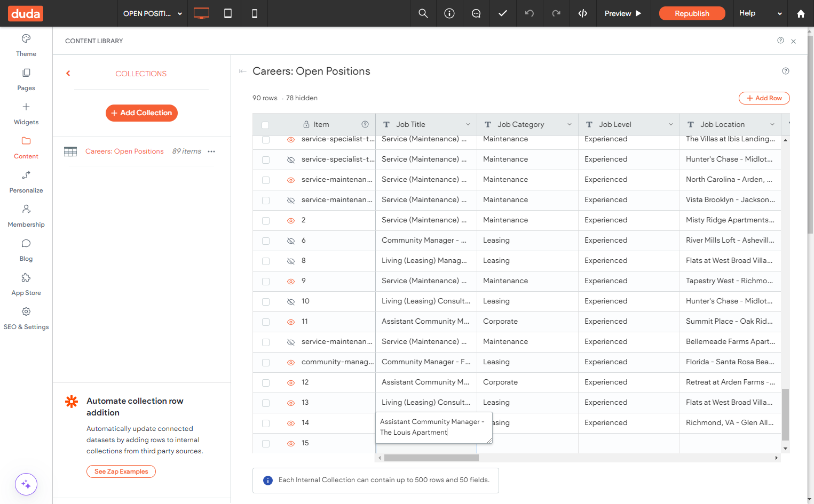Viewport: 814px width, 504px height.
Task: Go to dashboard home icon
Action: 801,13
